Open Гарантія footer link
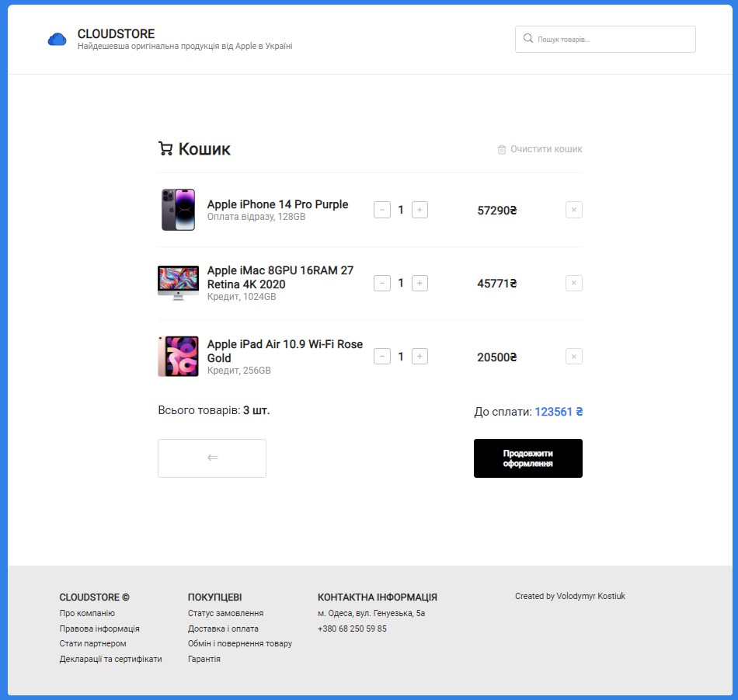738x700 pixels. coord(204,659)
